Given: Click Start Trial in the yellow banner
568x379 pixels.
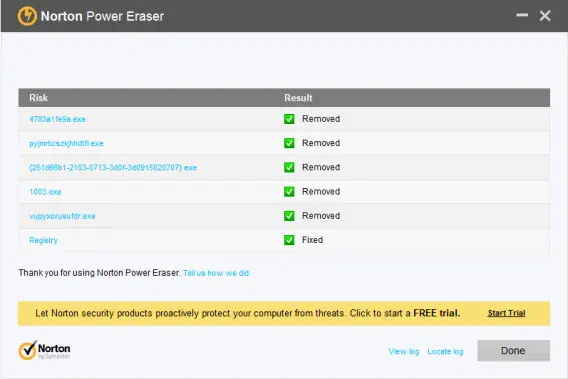Looking at the screenshot, I should click(x=506, y=313).
